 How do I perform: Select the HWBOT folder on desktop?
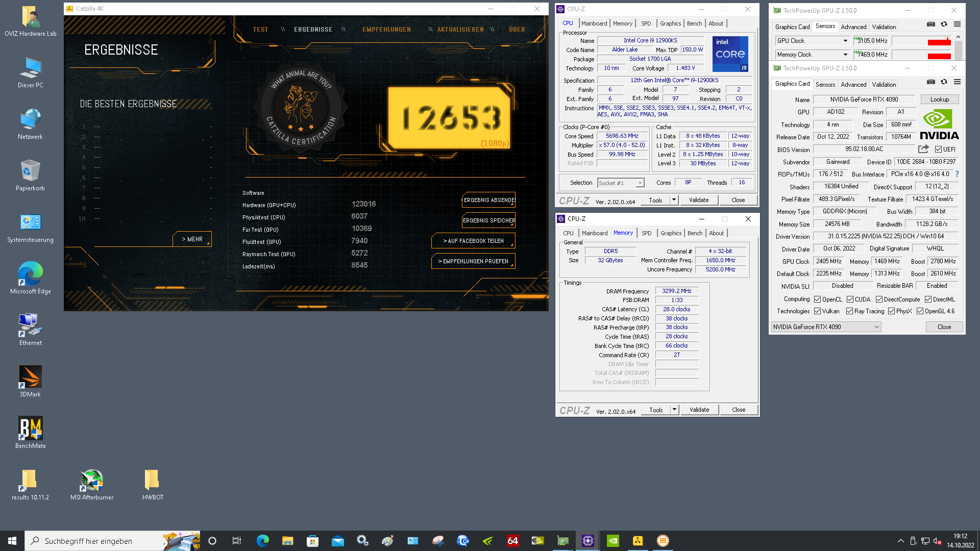[x=153, y=485]
